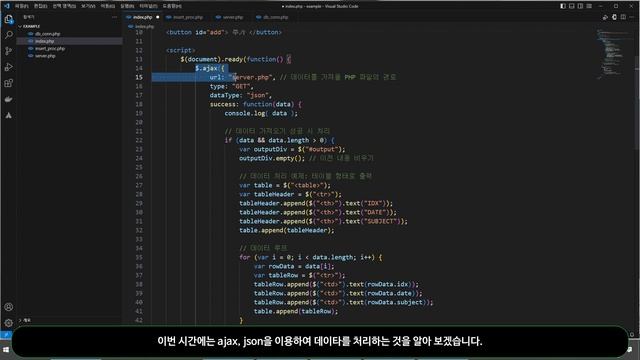The image size is (640, 360).
Task: Click 'var table = $("<table>");' line
Action: 285,185
